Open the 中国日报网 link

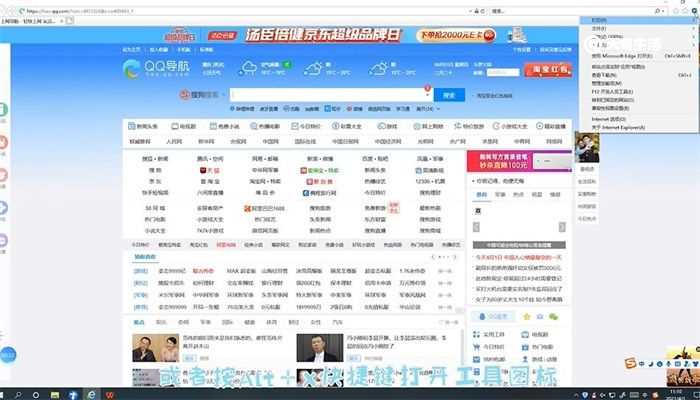pos(345,142)
